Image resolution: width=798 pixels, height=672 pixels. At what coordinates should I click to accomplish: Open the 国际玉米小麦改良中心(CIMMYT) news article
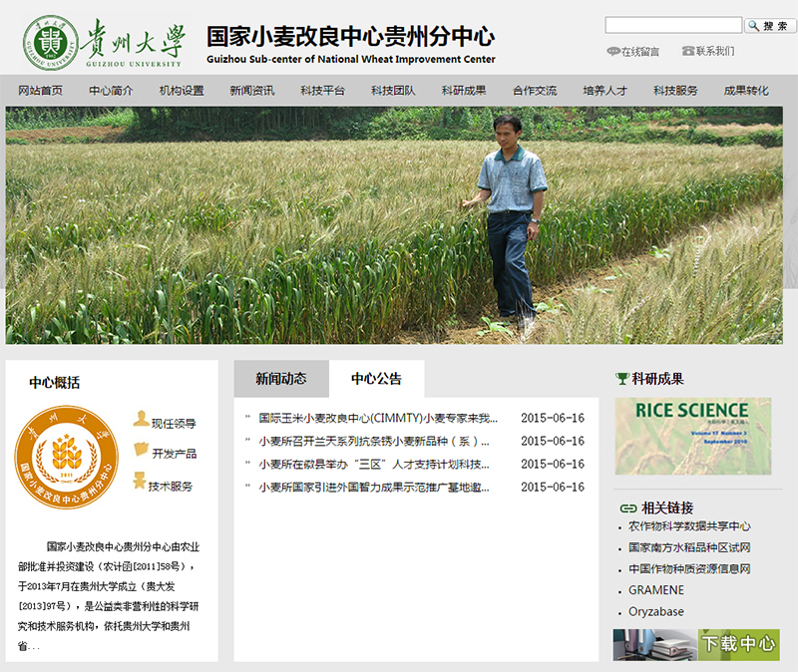377,418
